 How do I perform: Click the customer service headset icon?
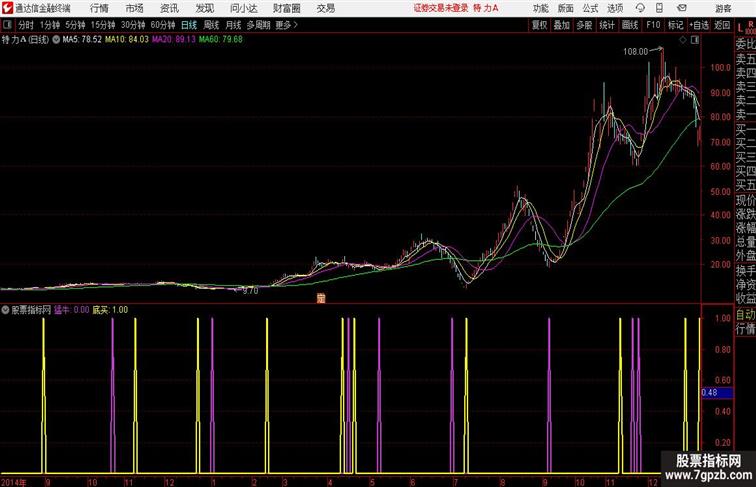[640, 8]
